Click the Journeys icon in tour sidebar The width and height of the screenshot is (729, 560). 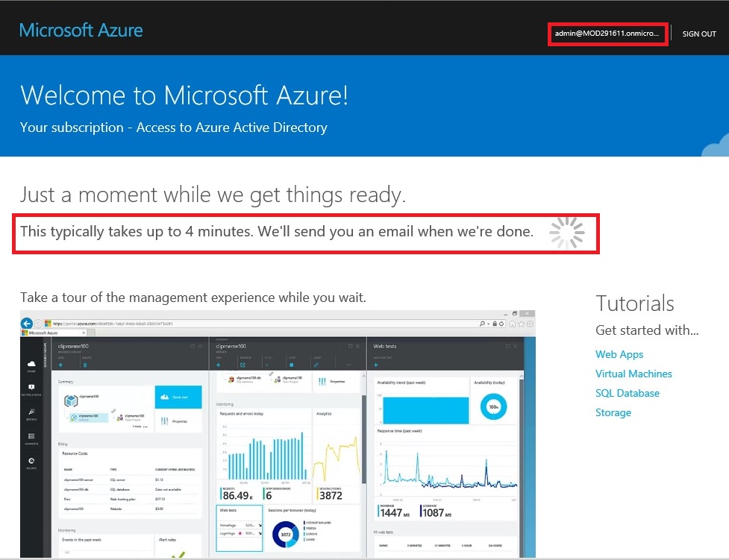click(x=31, y=438)
